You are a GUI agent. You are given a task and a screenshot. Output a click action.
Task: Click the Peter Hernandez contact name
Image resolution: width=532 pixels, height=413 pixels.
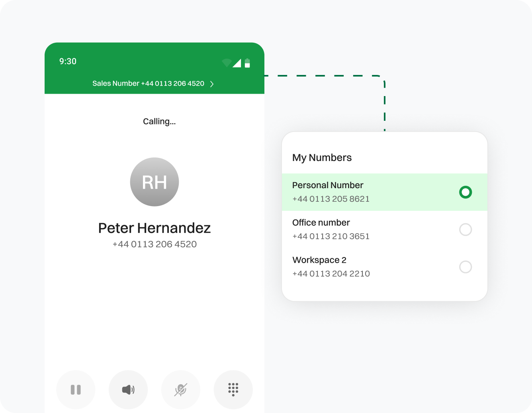tap(155, 228)
